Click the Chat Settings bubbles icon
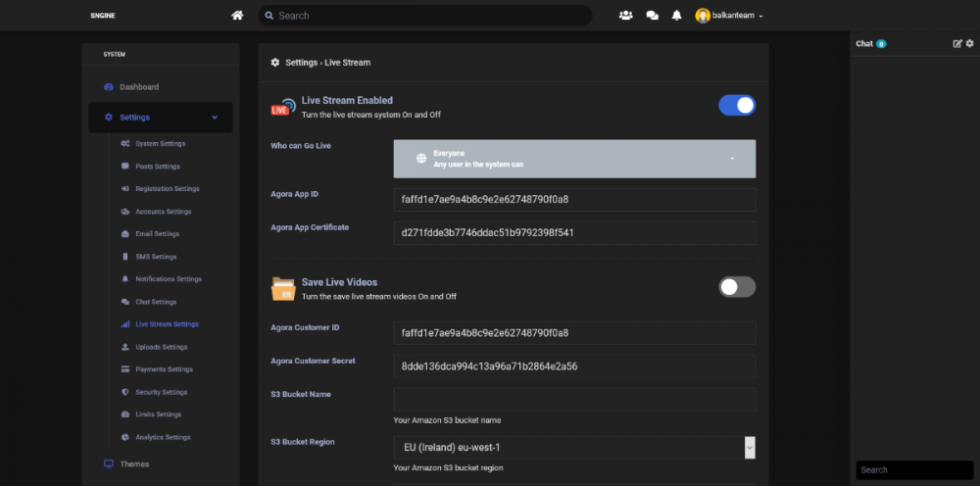The width and height of the screenshot is (980, 486). (x=125, y=302)
